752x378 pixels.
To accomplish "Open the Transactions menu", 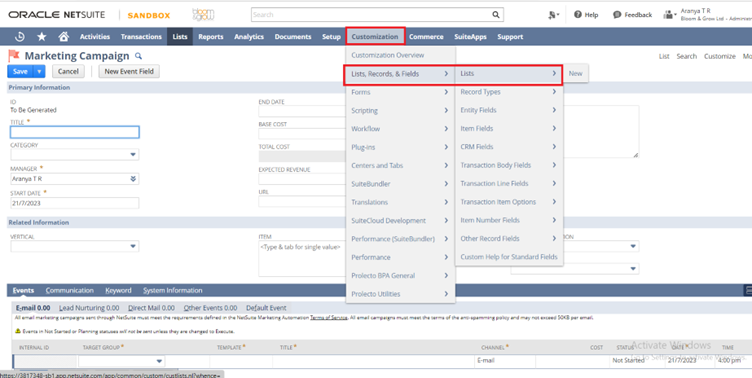I will point(141,36).
